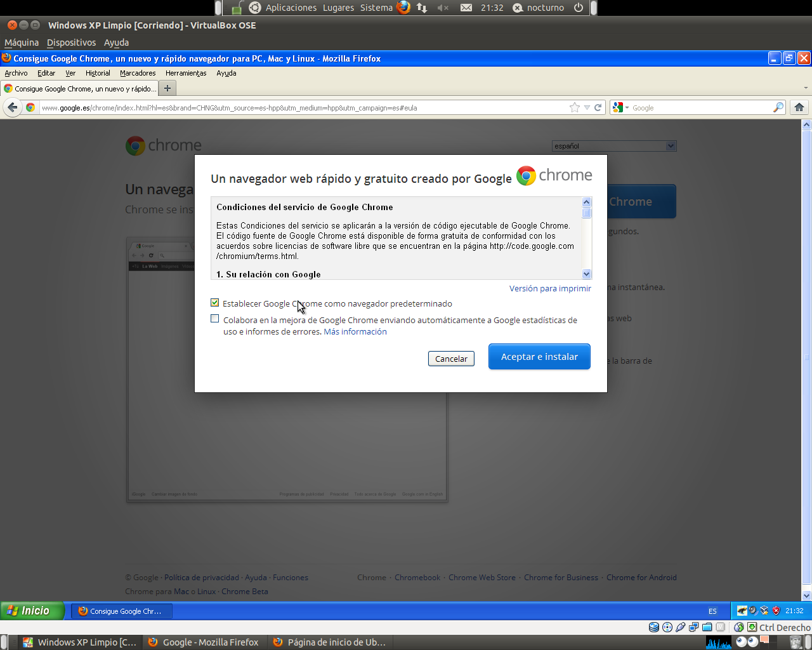Open a new tab with the plus button
812x650 pixels.
tap(167, 88)
